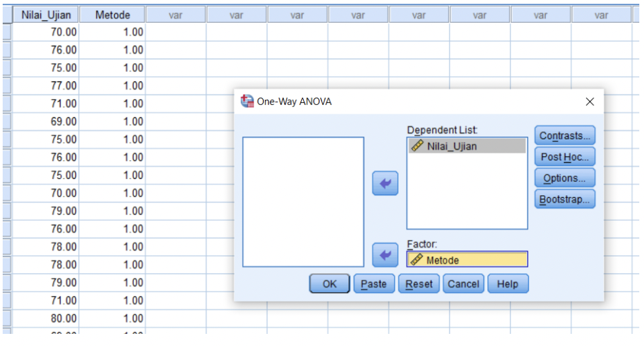Click the One-Way ANOVA dialog title icon
This screenshot has width=644, height=346.
(x=247, y=101)
